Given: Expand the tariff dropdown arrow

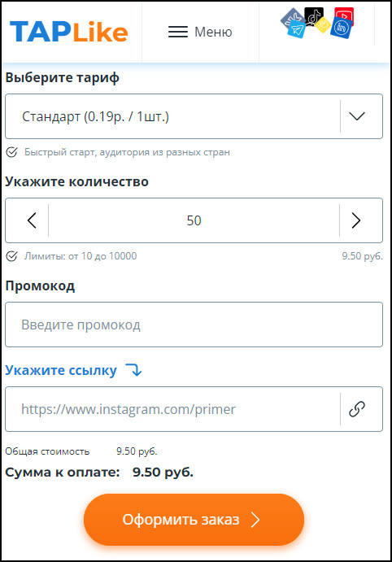Looking at the screenshot, I should click(357, 116).
